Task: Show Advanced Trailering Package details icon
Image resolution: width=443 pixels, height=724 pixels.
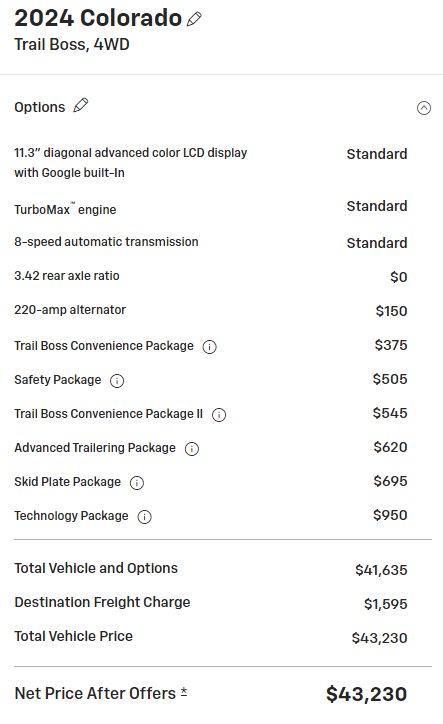Action: (x=192, y=449)
